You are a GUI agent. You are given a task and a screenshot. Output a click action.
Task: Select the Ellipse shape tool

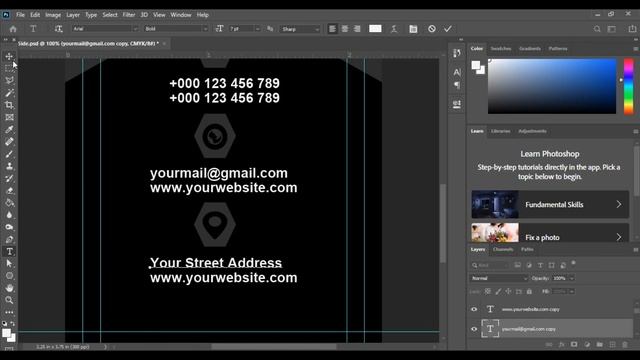tap(9, 276)
